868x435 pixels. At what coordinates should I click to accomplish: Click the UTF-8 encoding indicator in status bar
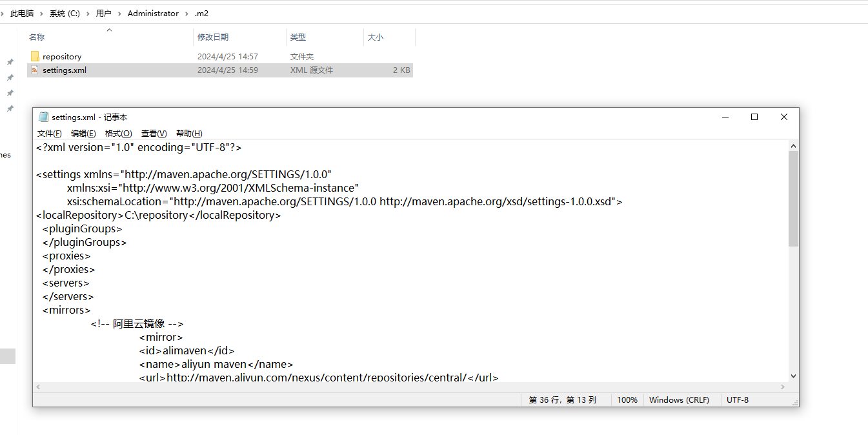[x=738, y=400]
